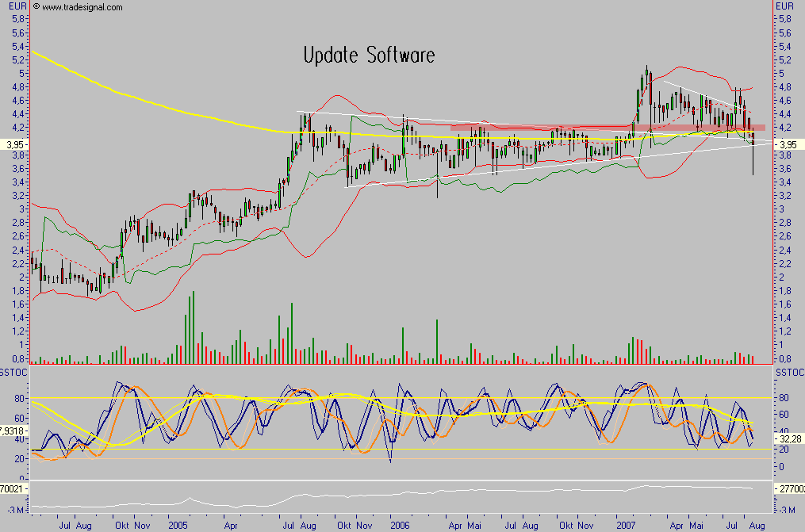Click the "1,6" value on left price axis
This screenshot has height=532, width=805.
tap(18, 304)
